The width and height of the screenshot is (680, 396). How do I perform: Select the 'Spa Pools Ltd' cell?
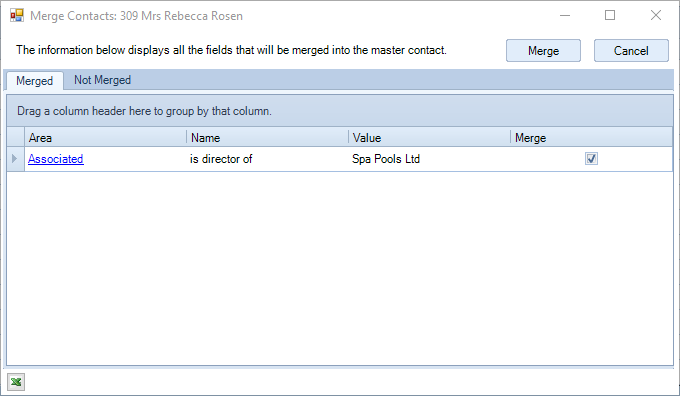[x=429, y=159]
